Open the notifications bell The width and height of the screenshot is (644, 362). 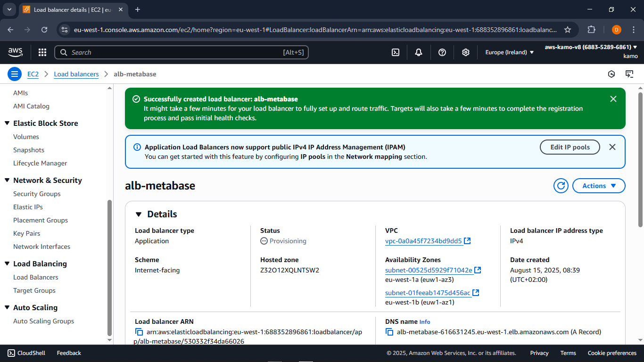[419, 52]
